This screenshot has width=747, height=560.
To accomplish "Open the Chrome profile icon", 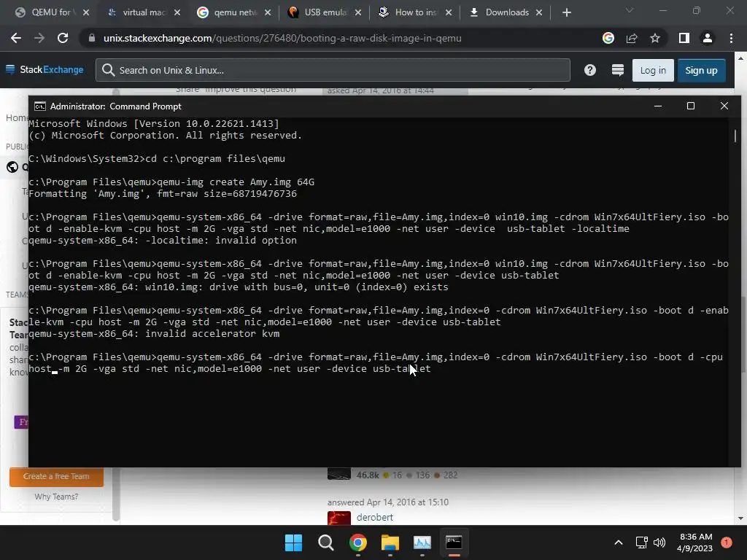I will click(708, 38).
